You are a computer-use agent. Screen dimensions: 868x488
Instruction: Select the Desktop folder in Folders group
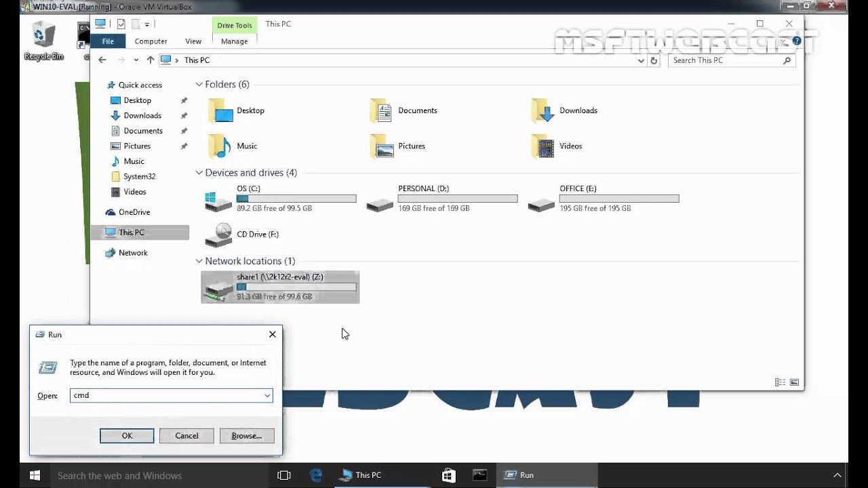click(220, 110)
